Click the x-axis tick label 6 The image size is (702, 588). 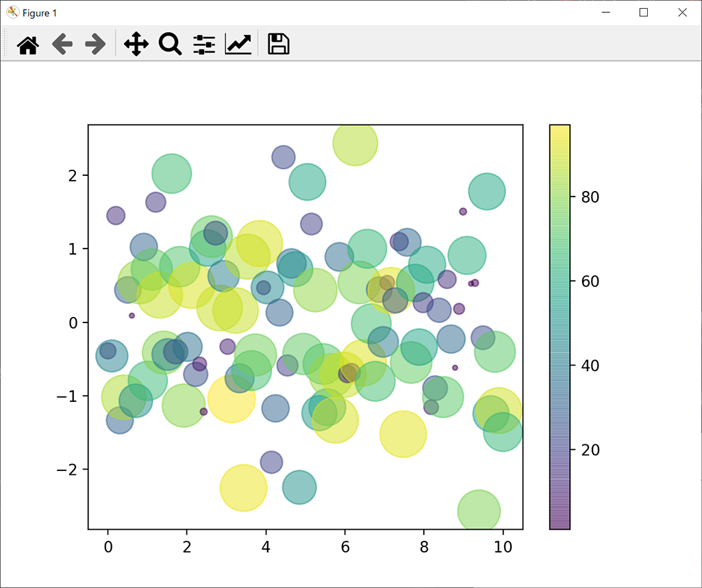tap(344, 547)
